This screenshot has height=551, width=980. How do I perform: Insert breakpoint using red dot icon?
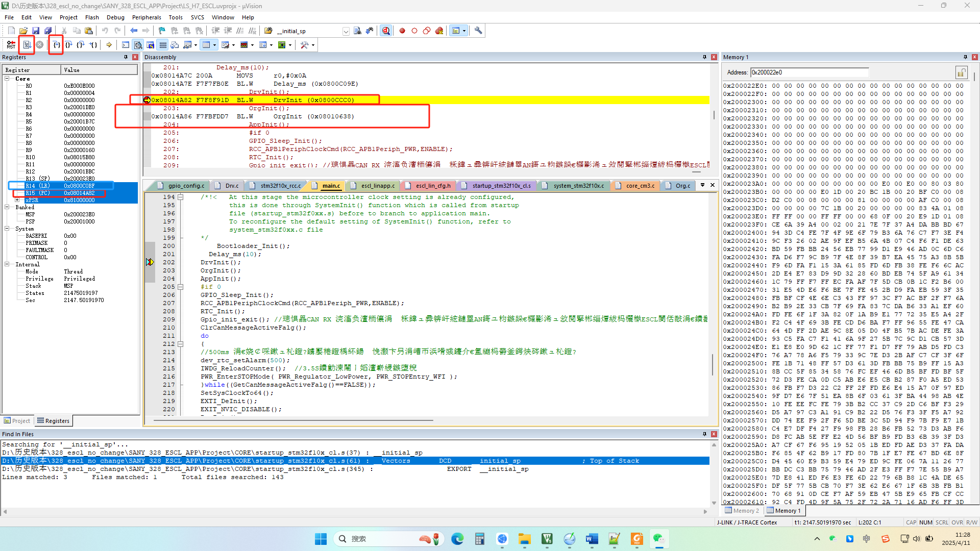coord(402,31)
